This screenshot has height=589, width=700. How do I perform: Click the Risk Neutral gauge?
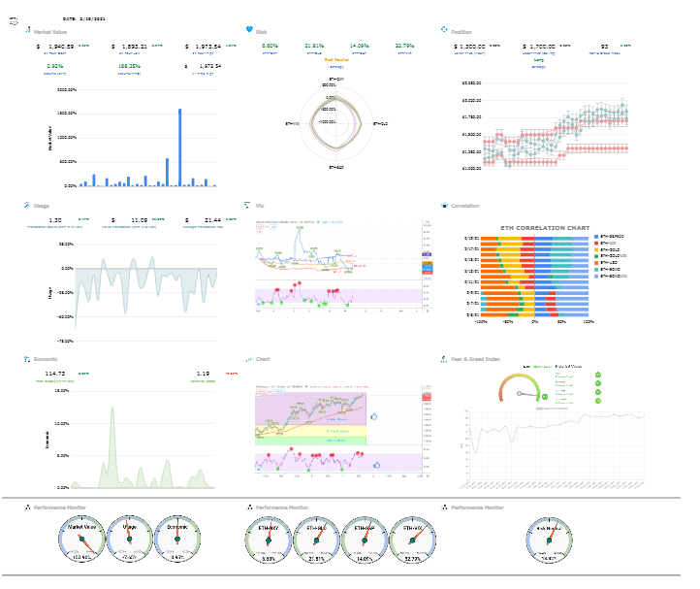coord(549,540)
